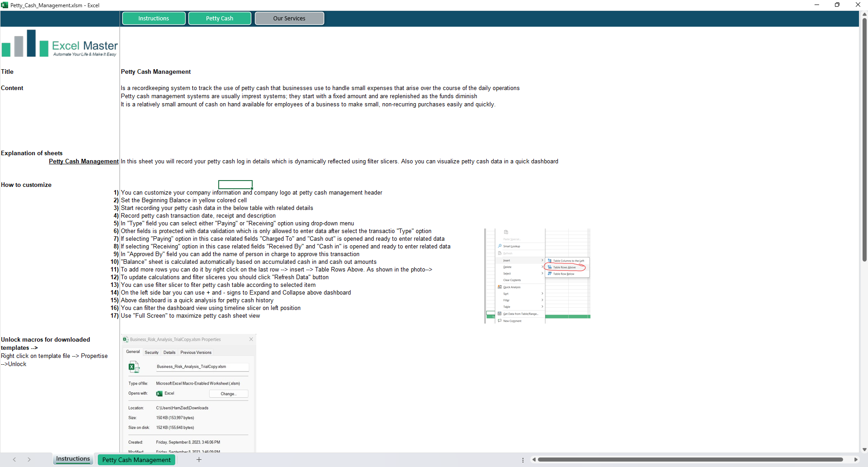This screenshot has height=467, width=868.
Task: Click the Excel app icon in the title bar
Action: pos(5,5)
